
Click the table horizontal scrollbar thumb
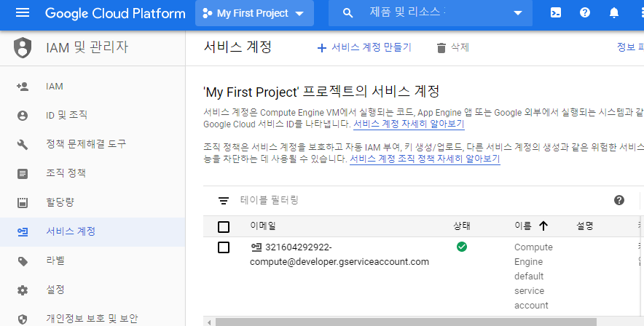pyautogui.click(x=406, y=322)
